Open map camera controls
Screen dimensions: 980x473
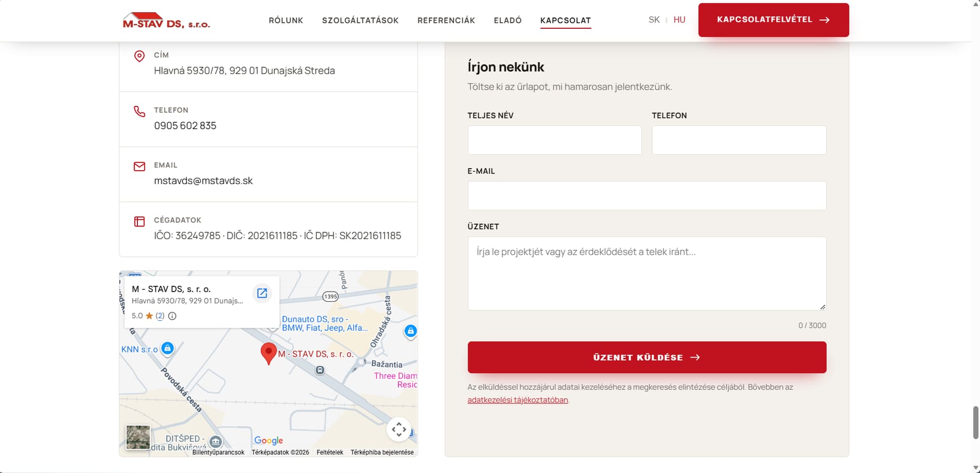[x=399, y=429]
